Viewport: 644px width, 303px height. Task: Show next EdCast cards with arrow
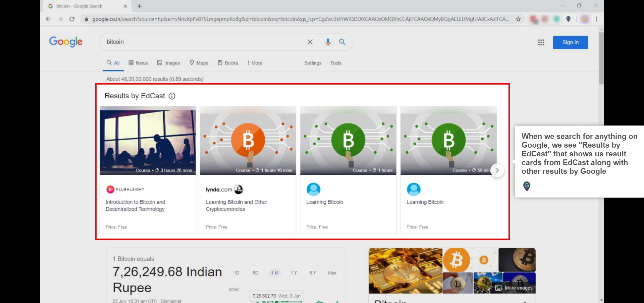point(497,170)
